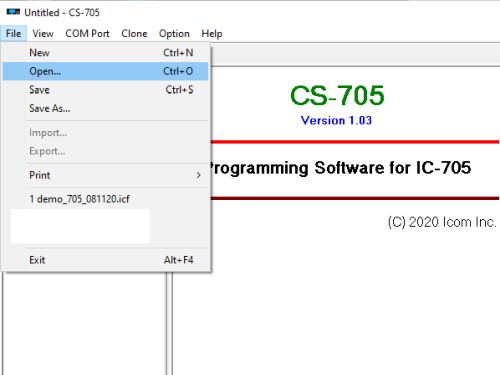Select the Save As... menu entry

pos(105,108)
